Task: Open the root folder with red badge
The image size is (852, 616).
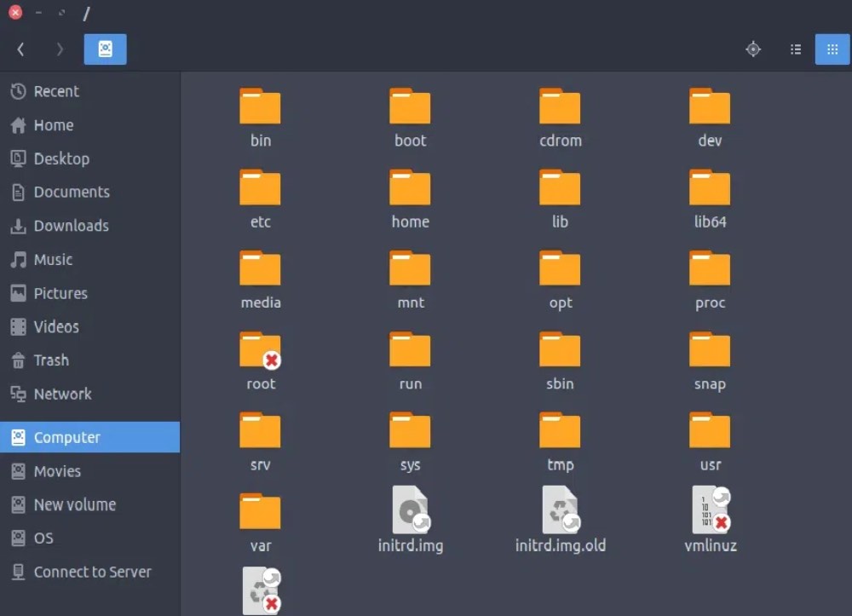Action: [x=260, y=349]
